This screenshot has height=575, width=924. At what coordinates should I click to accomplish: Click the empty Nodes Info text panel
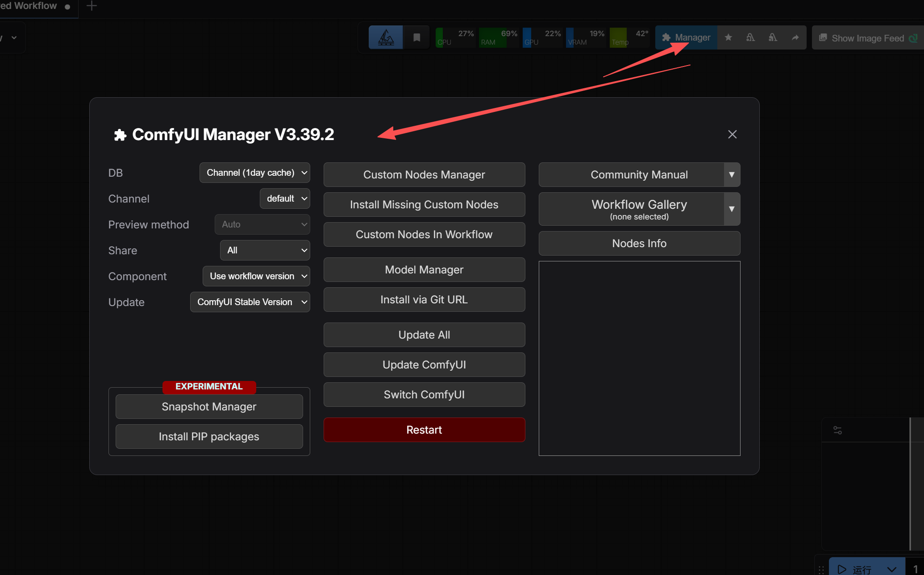pos(639,358)
